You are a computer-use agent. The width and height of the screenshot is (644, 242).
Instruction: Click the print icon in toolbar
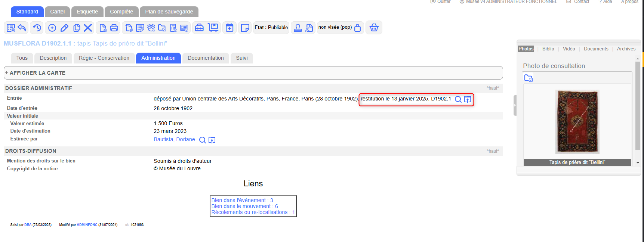[114, 28]
